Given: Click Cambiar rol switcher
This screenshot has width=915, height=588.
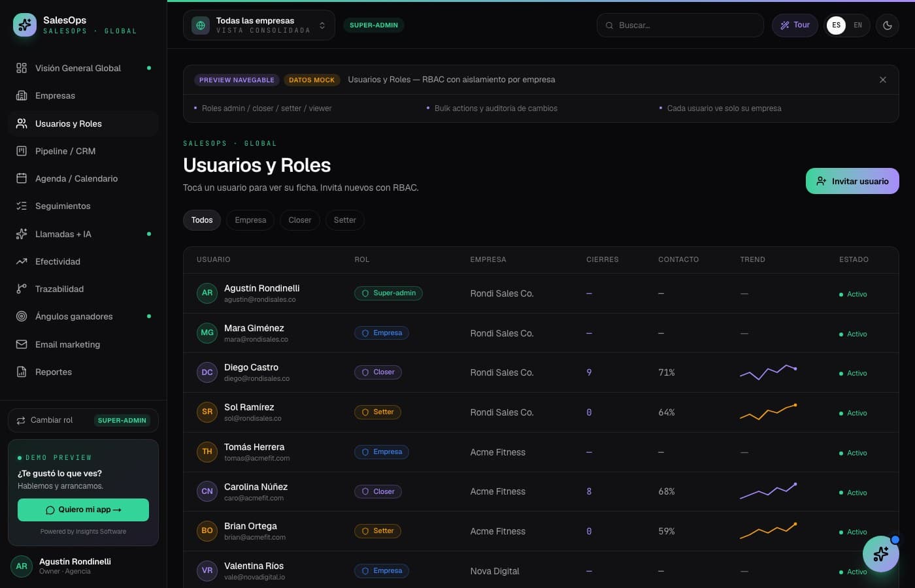Looking at the screenshot, I should click(x=83, y=420).
